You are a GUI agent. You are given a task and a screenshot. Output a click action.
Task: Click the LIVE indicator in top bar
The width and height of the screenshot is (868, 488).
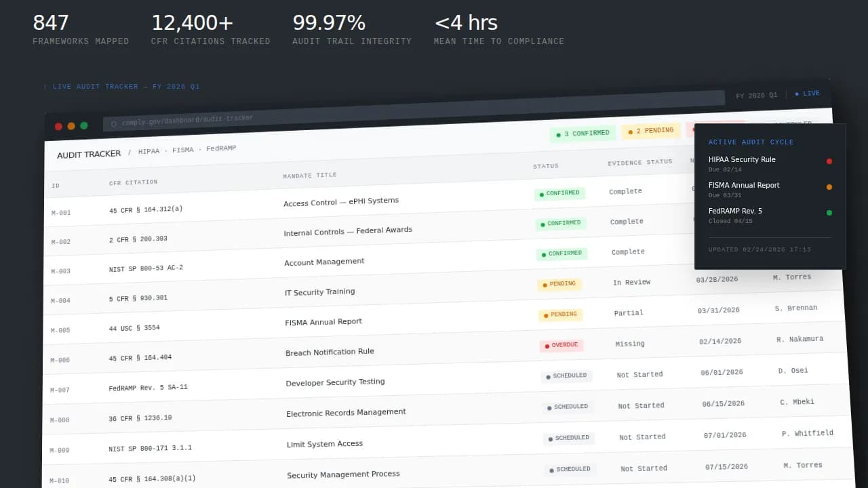807,94
